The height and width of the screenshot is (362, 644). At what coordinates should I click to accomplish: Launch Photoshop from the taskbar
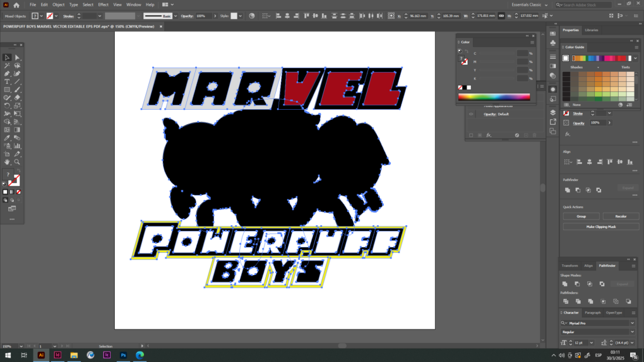(x=123, y=355)
